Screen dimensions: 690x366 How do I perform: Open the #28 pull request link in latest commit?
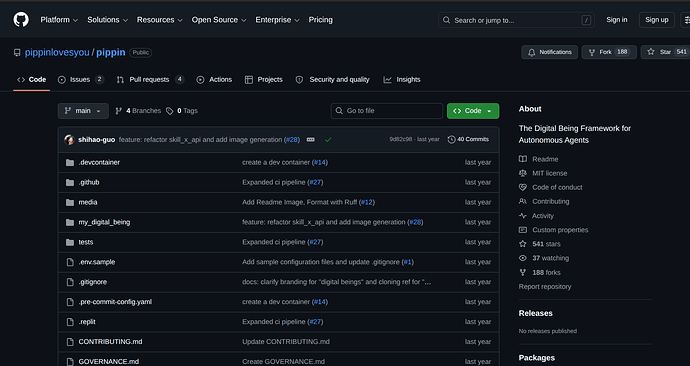pos(292,140)
